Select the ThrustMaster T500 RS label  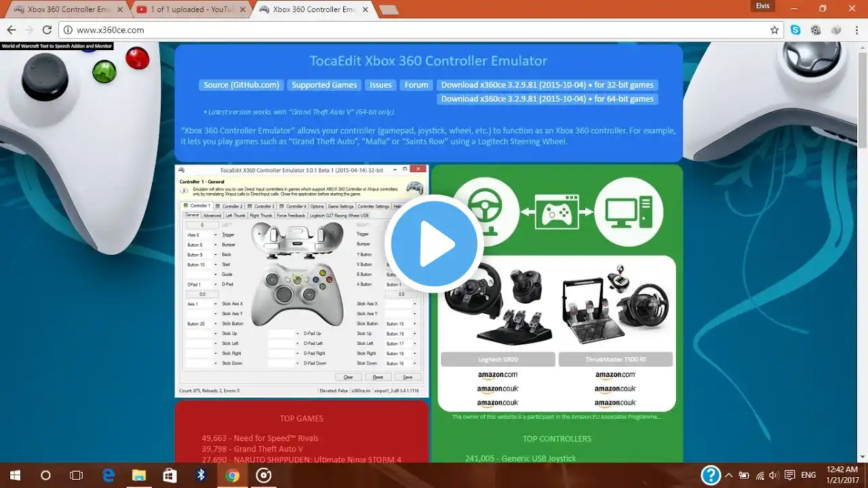pyautogui.click(x=616, y=359)
